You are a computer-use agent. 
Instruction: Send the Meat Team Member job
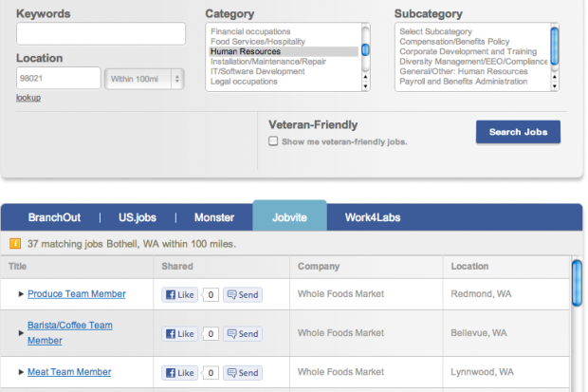tap(243, 373)
